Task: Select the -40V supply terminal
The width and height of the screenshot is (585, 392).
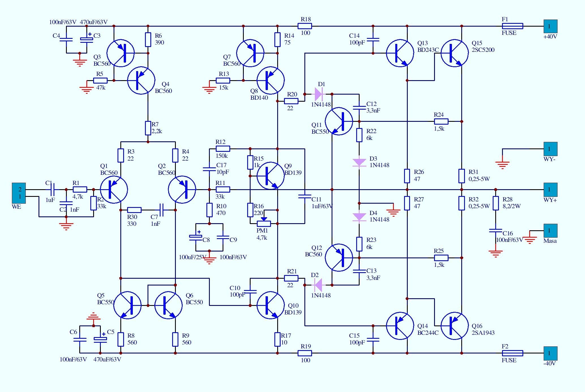Action: tap(550, 353)
